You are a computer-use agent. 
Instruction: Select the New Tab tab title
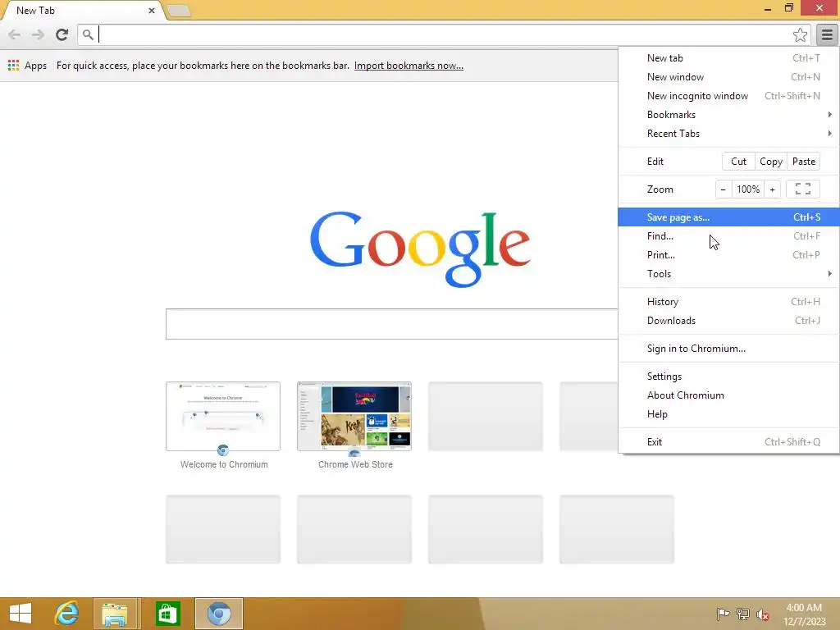35,10
